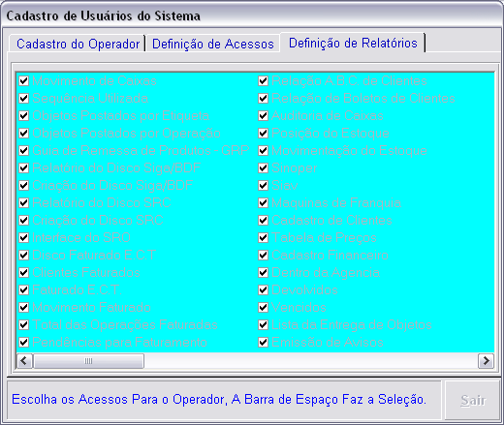Click the left scroll arrow of list
Screen dimensions: 504x425
click(24, 360)
